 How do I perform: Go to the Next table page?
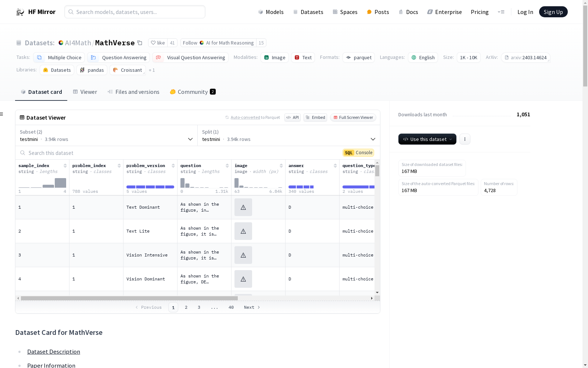click(x=252, y=307)
